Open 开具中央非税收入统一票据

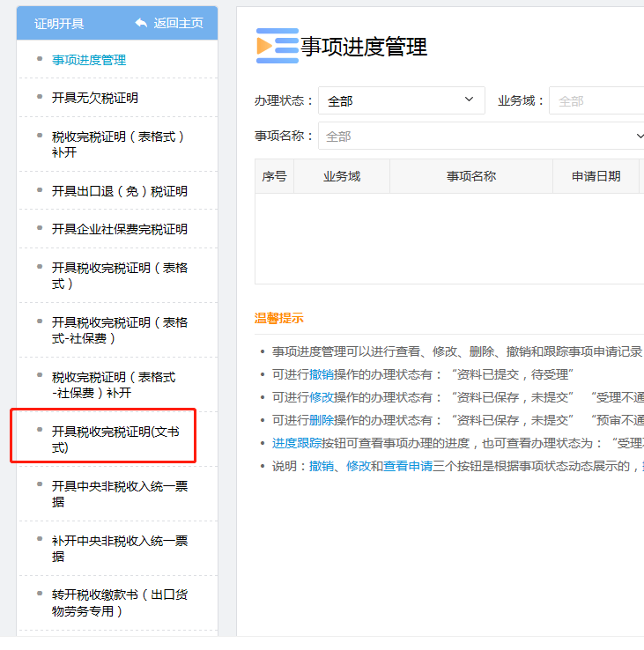point(120,494)
